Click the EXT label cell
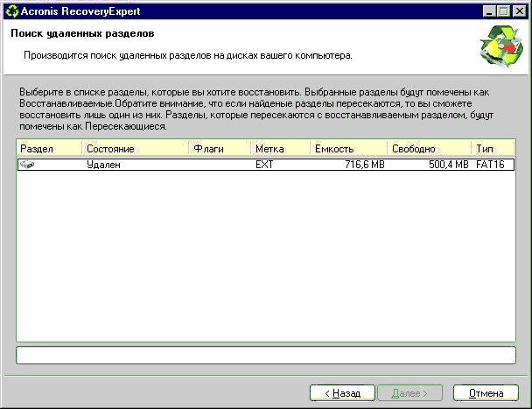Screen dimensions: 532x409 (x=264, y=165)
